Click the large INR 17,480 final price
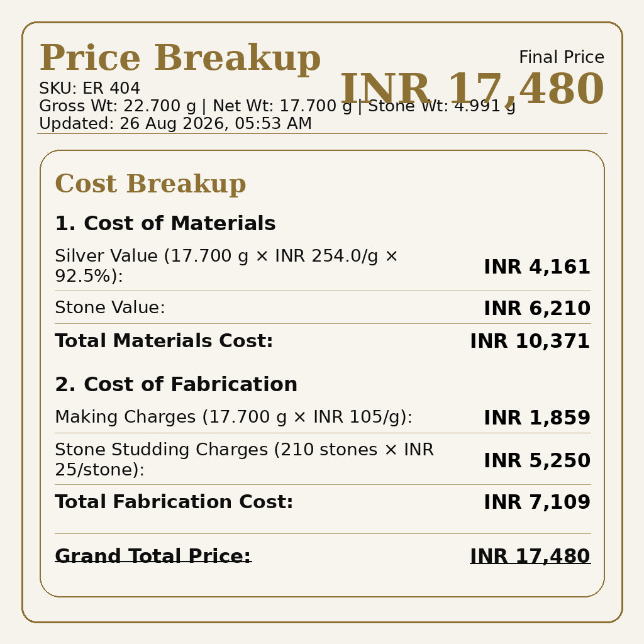 472,89
